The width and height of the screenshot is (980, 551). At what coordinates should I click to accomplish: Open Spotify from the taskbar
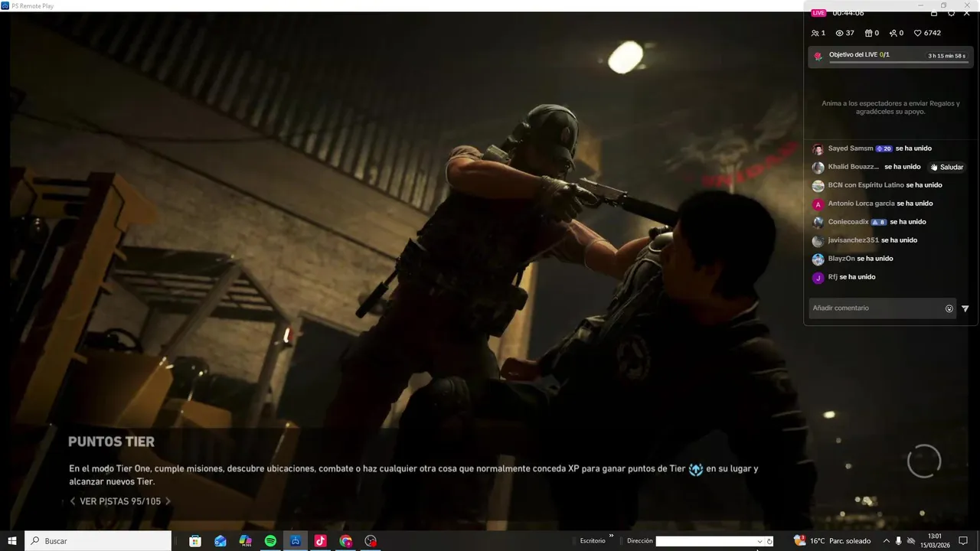click(270, 541)
